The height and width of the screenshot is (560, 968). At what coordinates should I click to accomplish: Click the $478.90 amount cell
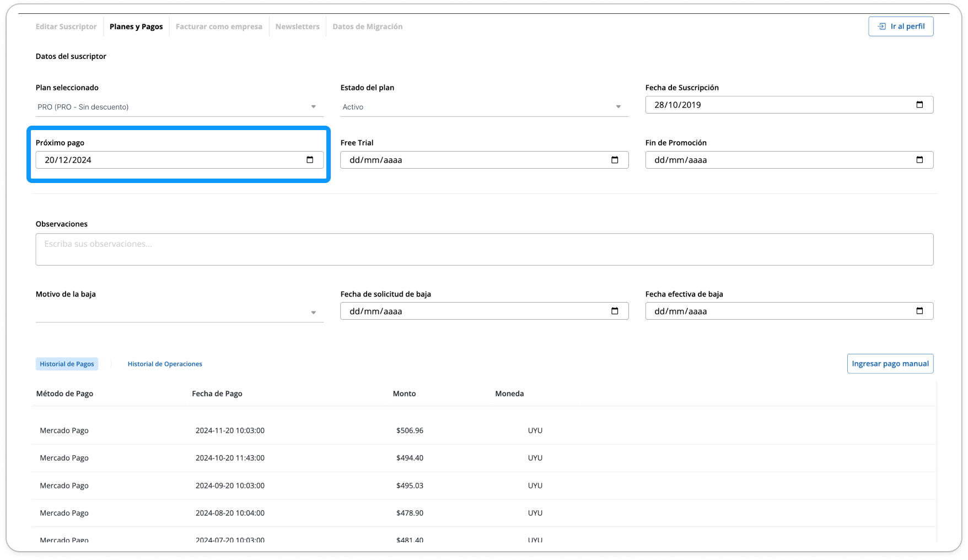pyautogui.click(x=410, y=513)
